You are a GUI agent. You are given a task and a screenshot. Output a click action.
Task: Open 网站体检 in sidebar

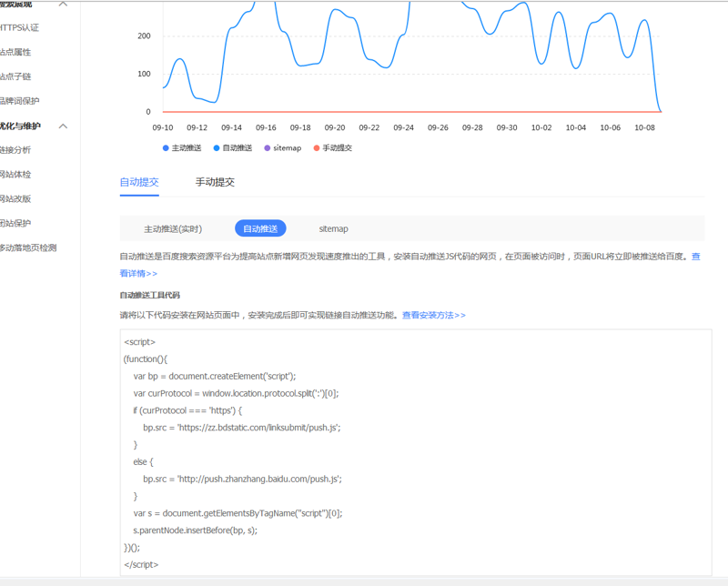pyautogui.click(x=15, y=175)
